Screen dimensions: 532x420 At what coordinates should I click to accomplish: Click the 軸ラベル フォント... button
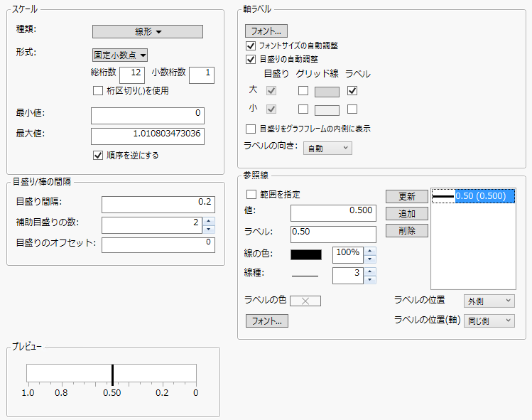tap(266, 31)
